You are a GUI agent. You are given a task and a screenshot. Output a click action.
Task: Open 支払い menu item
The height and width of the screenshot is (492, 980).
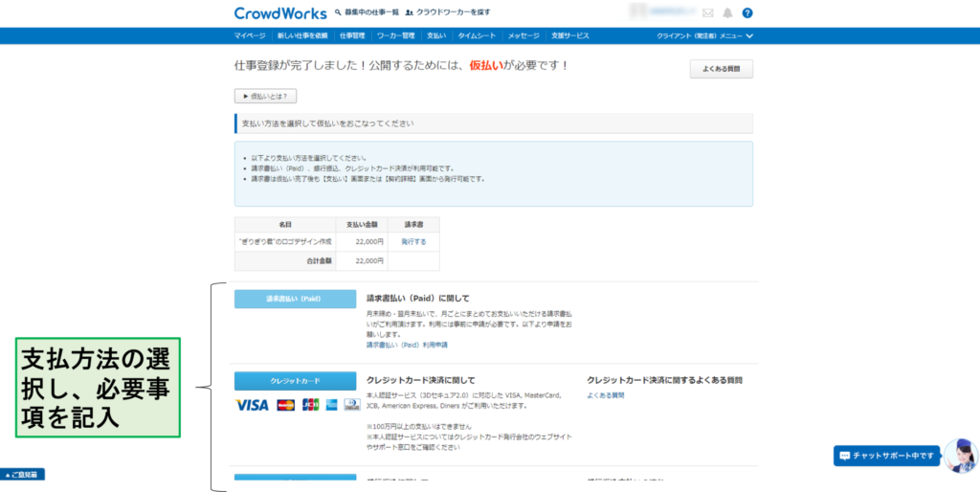click(x=436, y=35)
